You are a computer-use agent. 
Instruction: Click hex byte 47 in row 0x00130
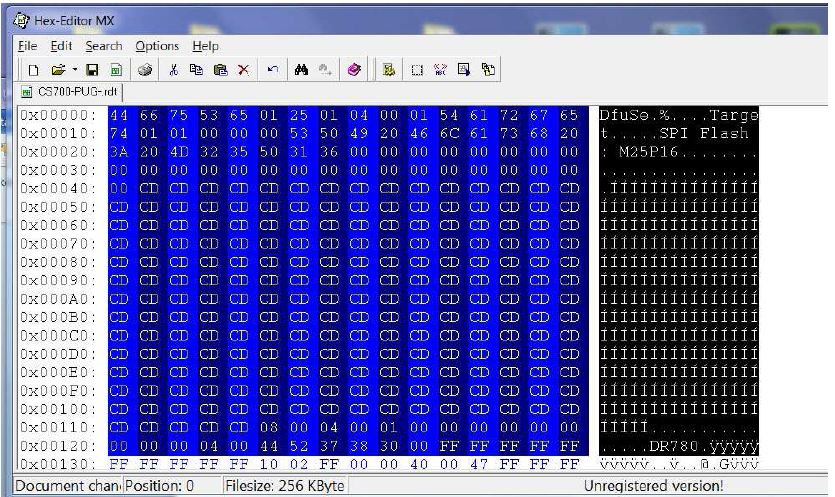click(479, 465)
